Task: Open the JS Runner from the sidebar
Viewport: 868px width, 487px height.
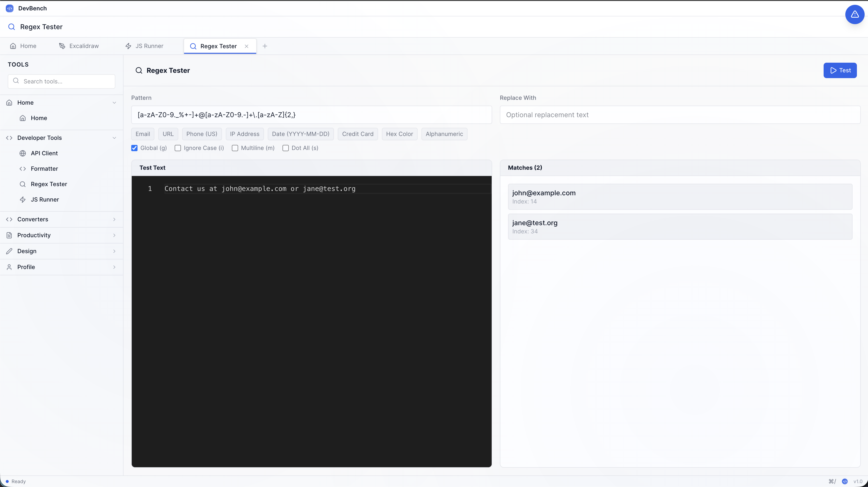Action: (44, 199)
